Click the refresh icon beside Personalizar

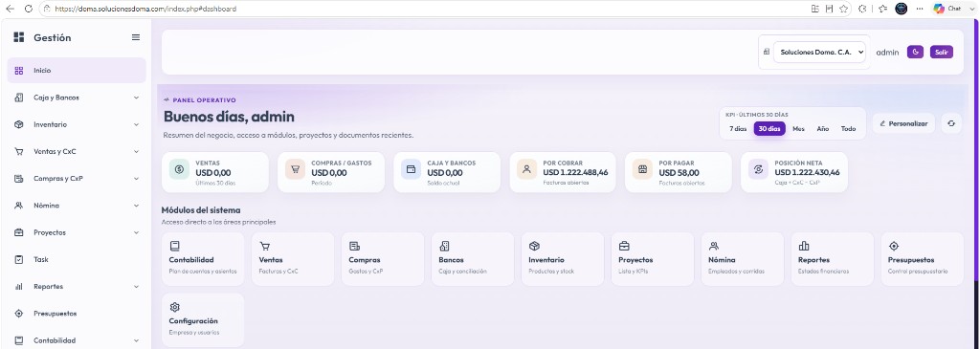pyautogui.click(x=950, y=123)
